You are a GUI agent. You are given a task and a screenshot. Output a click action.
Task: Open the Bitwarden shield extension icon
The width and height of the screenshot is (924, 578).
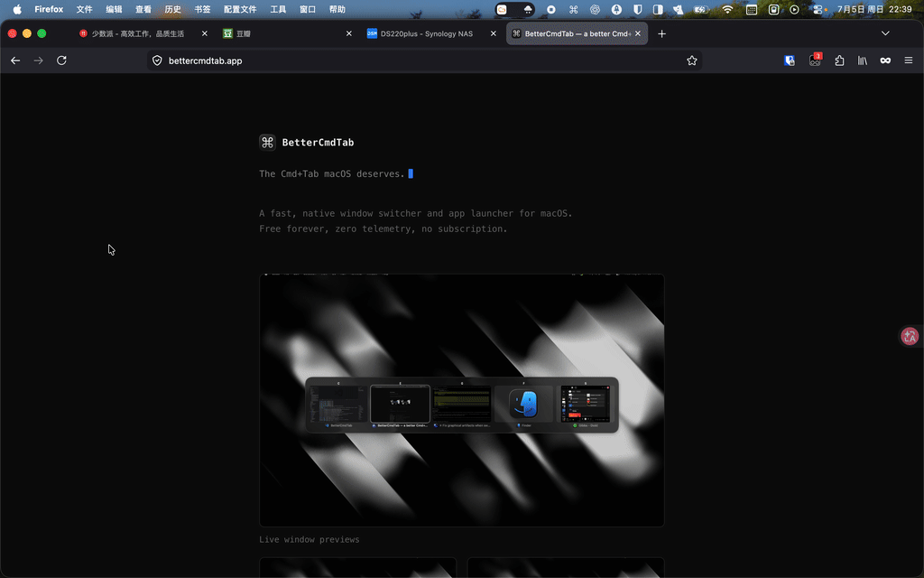point(790,61)
